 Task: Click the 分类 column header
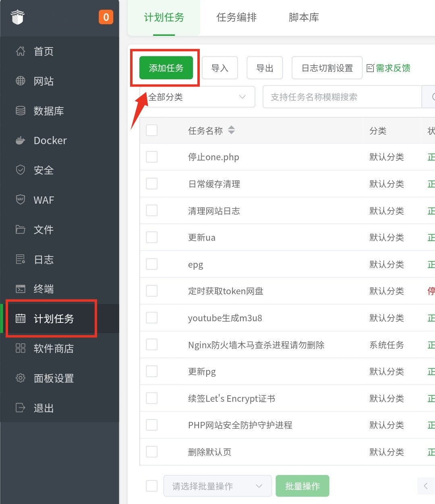(378, 130)
